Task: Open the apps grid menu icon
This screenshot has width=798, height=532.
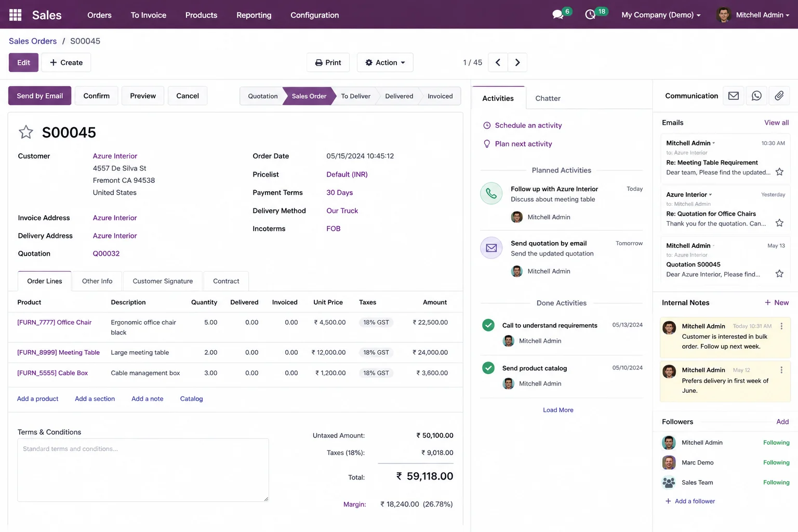Action: (x=16, y=15)
